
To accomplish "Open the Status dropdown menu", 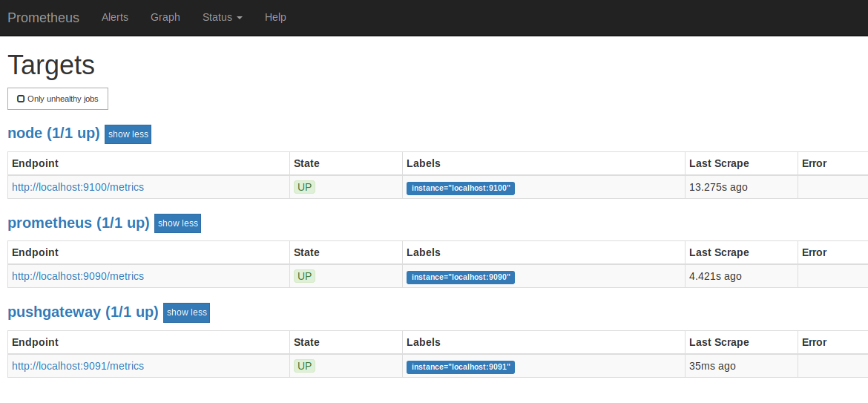I will pos(223,17).
